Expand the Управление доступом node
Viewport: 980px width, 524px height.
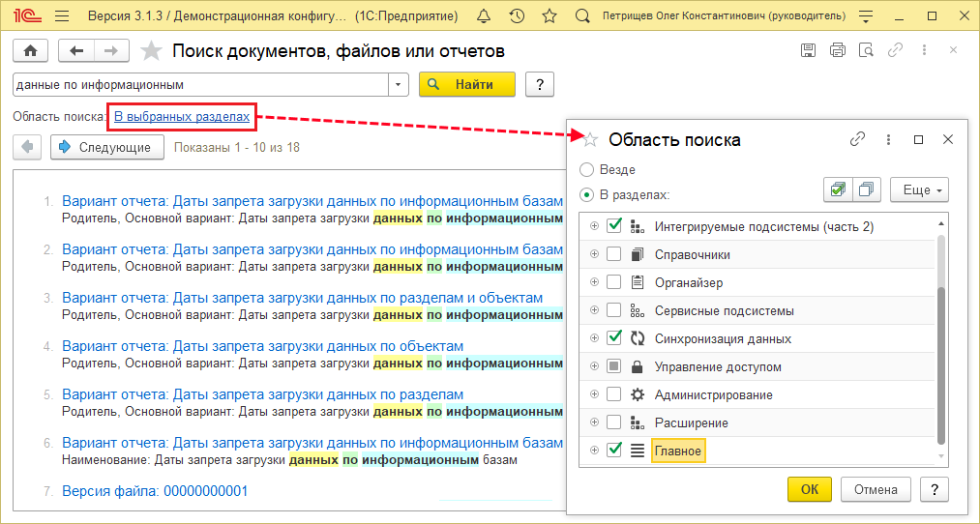[x=594, y=366]
